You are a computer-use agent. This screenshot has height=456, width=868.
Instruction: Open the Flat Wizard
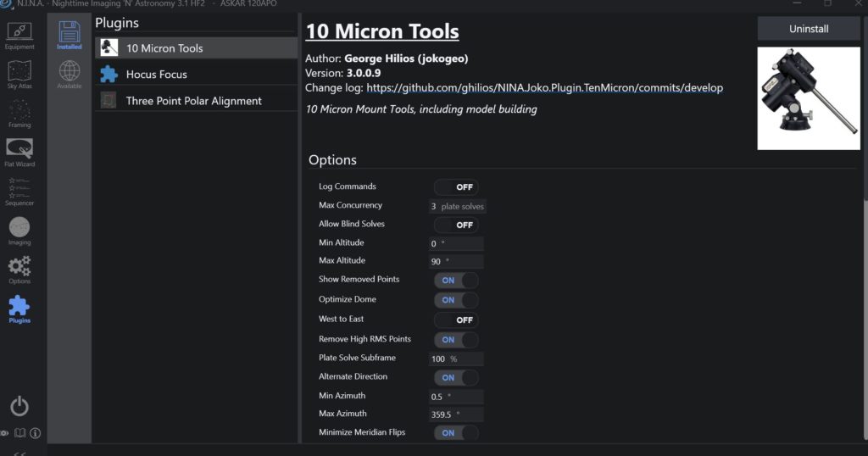[19, 153]
